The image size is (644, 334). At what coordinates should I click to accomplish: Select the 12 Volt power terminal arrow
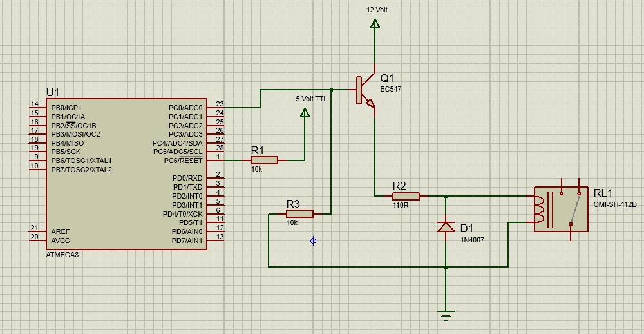click(x=375, y=24)
